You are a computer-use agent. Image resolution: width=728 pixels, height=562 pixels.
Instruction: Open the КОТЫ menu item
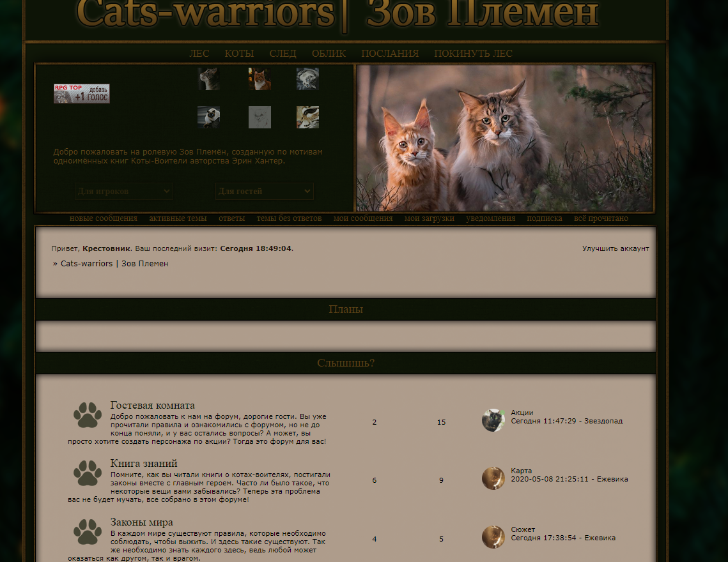239,54
